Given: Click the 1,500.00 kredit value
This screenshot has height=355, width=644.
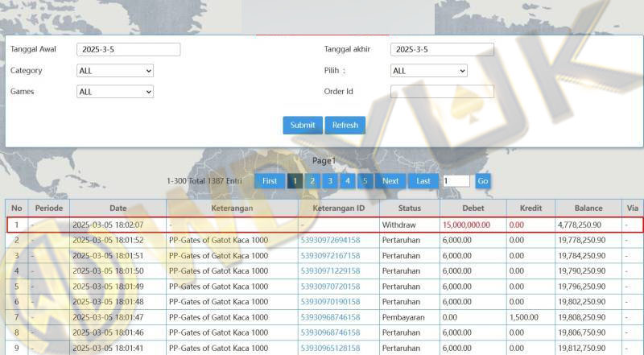Looking at the screenshot, I should pos(524,317).
